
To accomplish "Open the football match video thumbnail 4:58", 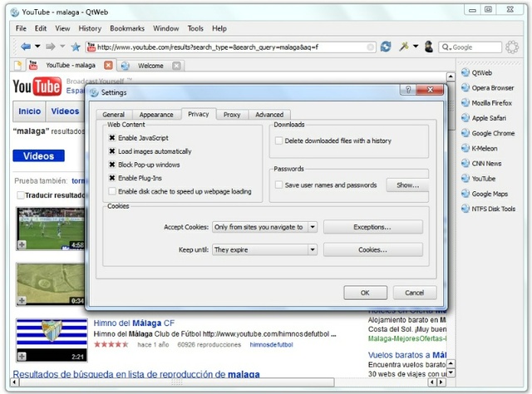I will 51,229.
